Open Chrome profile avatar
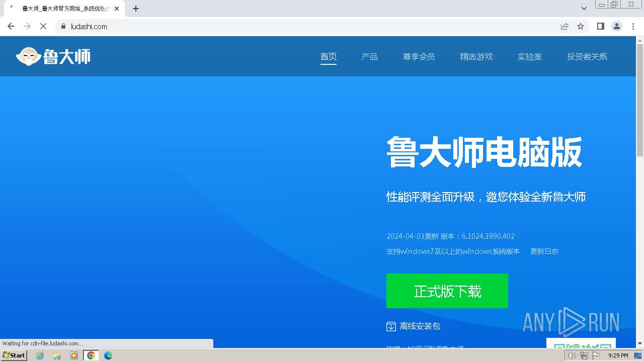 (x=617, y=26)
